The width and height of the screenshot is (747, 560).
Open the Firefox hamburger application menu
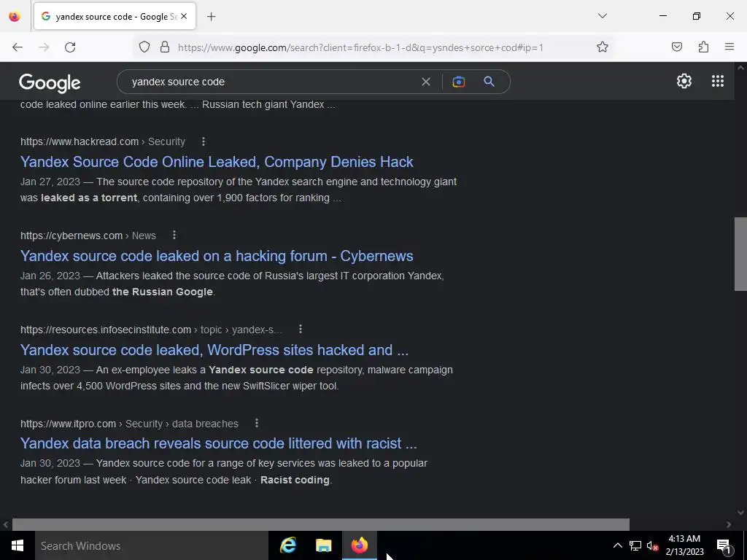coord(729,47)
